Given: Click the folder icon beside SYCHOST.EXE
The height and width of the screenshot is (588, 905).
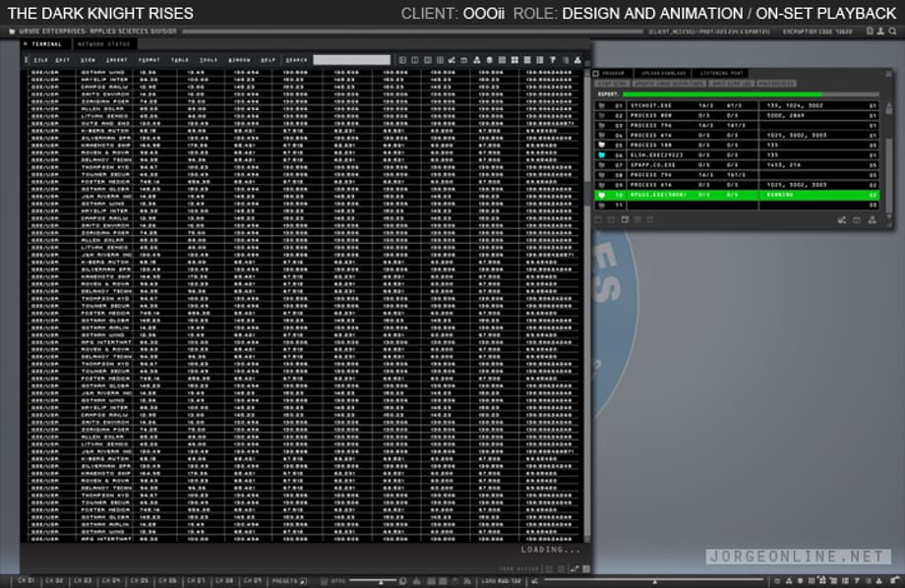Looking at the screenshot, I should [601, 104].
